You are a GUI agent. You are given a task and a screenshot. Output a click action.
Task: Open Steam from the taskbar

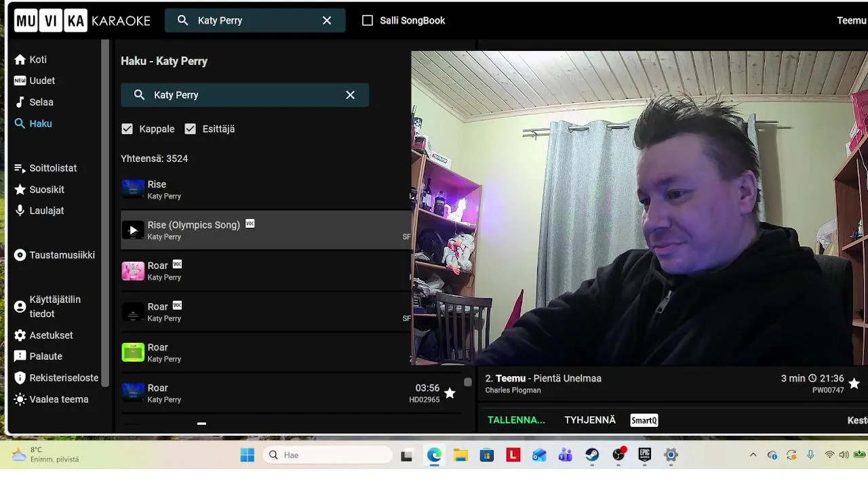(x=592, y=455)
